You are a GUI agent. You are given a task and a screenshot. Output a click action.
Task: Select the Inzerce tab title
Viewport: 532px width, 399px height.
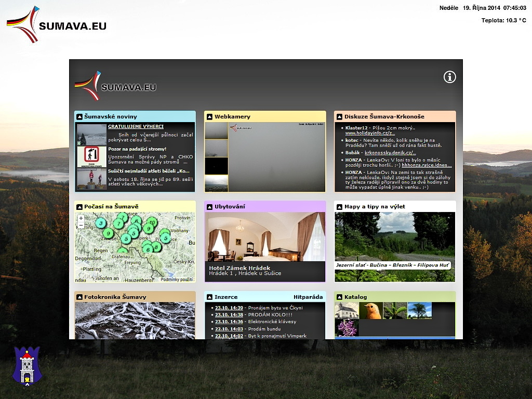(226, 297)
